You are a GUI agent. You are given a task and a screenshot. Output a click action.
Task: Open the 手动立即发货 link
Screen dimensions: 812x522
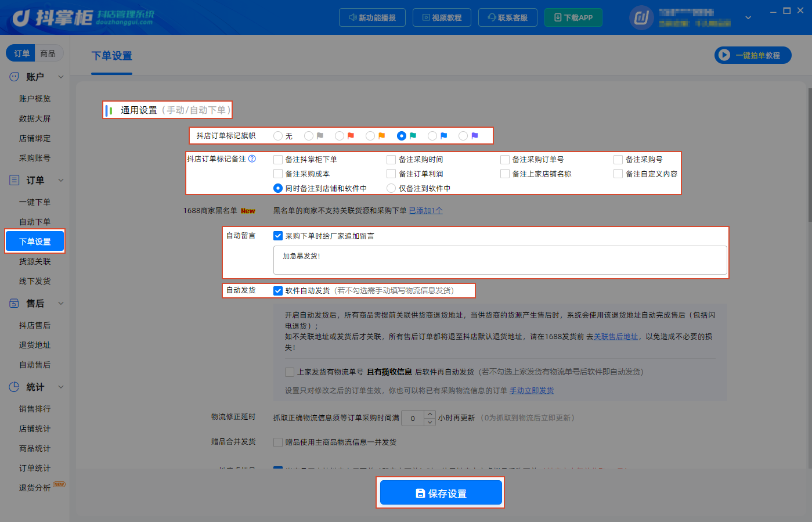coord(532,391)
